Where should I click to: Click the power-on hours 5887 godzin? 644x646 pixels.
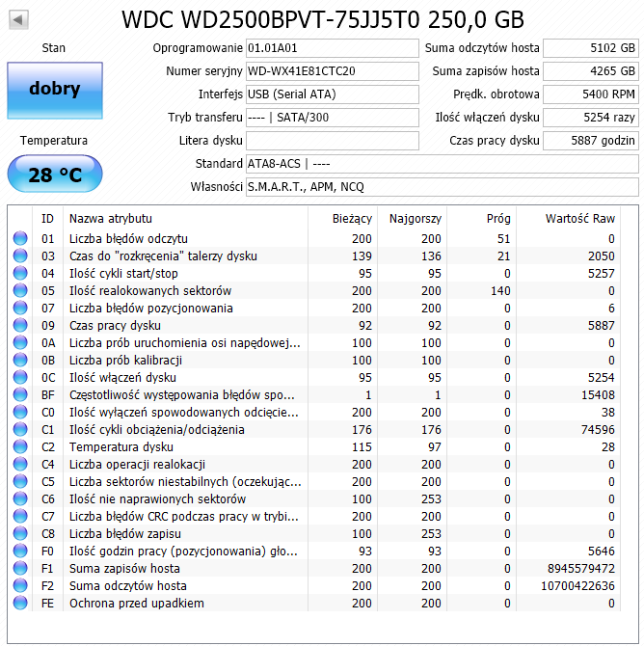tap(591, 141)
